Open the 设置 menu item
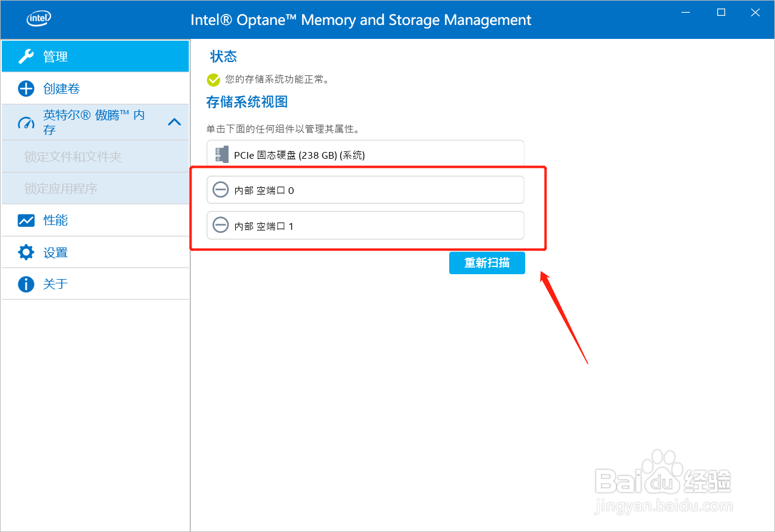Screen dimensions: 775x532 click(95, 252)
